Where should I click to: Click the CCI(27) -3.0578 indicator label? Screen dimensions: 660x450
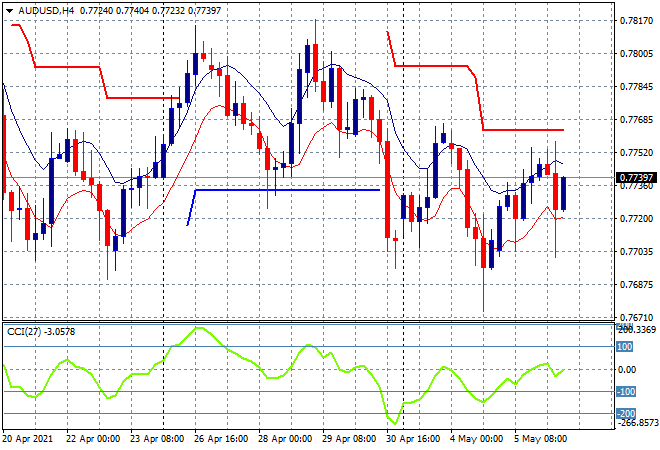tap(41, 332)
